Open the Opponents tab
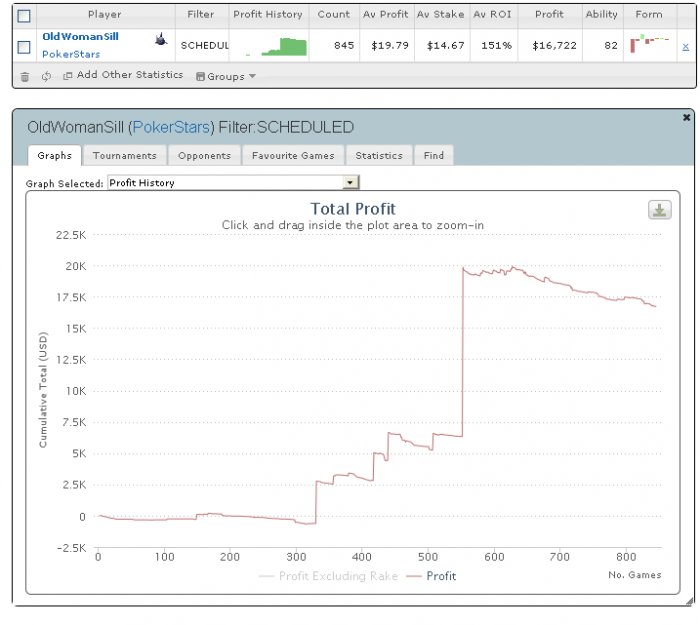Viewport: 700px width, 625px height. pyautogui.click(x=204, y=155)
